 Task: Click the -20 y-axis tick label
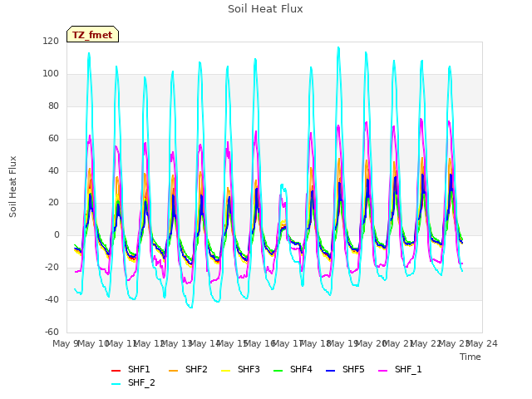pos(52,267)
